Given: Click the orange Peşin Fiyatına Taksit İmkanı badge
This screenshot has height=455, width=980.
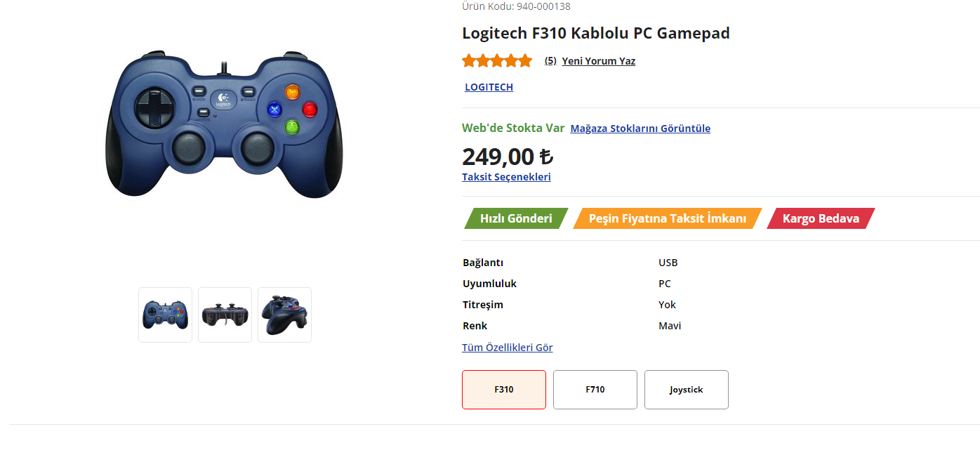Looking at the screenshot, I should [667, 218].
